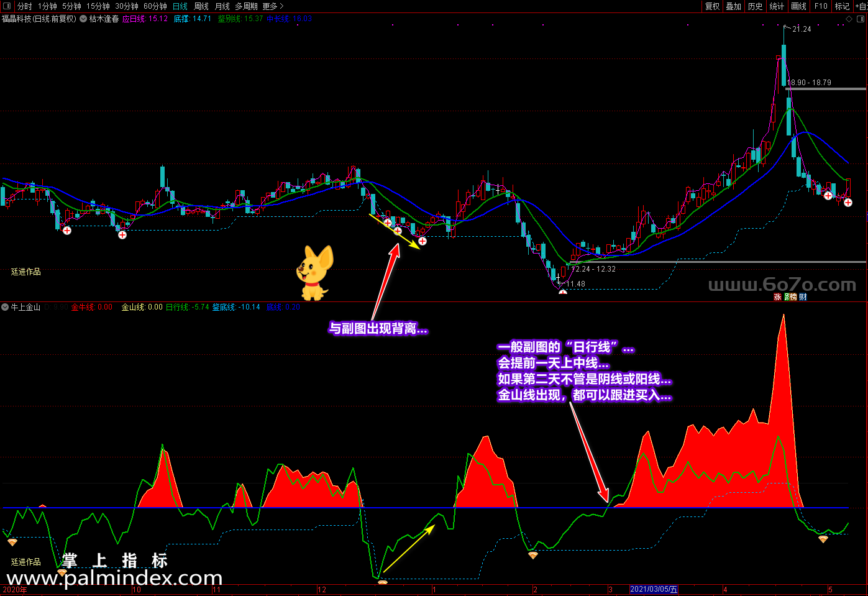
Task: Click the gem signal marker under month 2 in sub chart
Action: [533, 555]
